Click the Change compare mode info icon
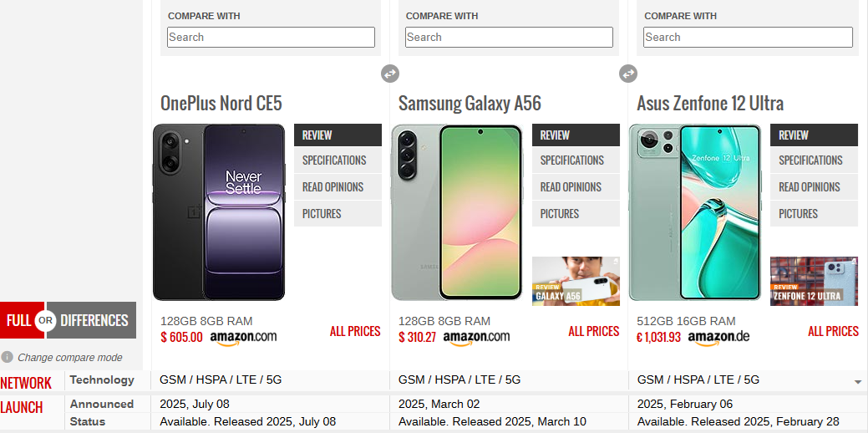Viewport: 868px width, 433px height. point(8,357)
